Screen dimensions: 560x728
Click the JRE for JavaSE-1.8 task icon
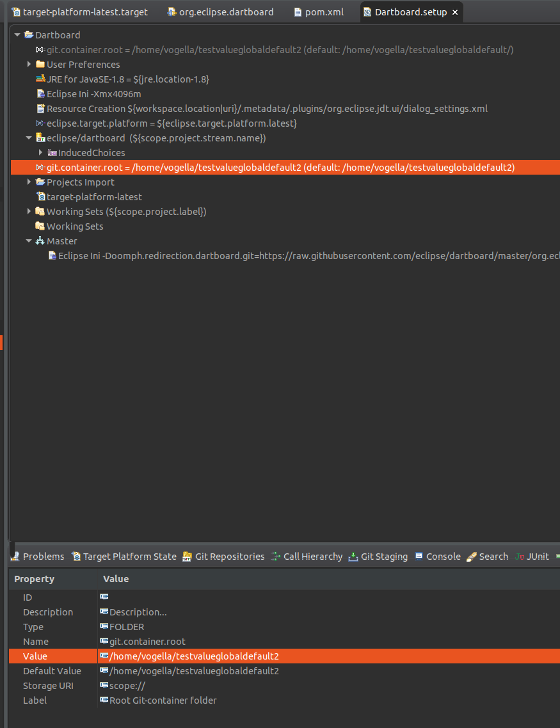40,79
